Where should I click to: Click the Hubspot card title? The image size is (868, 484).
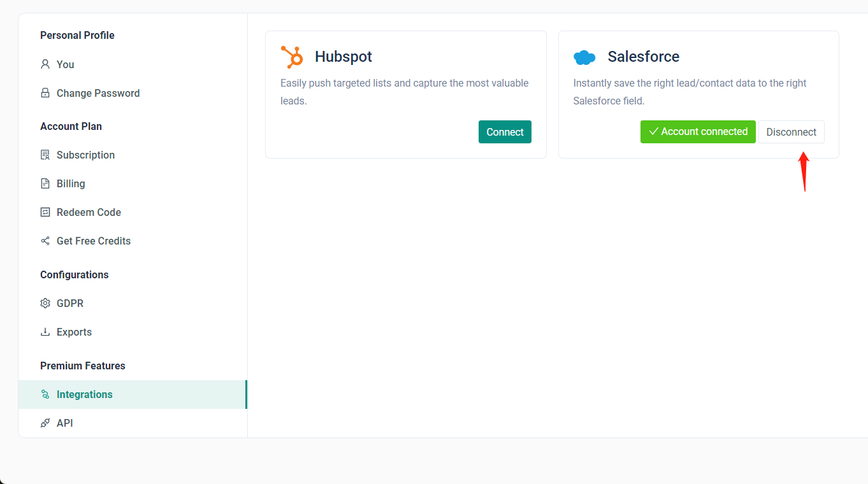tap(344, 57)
